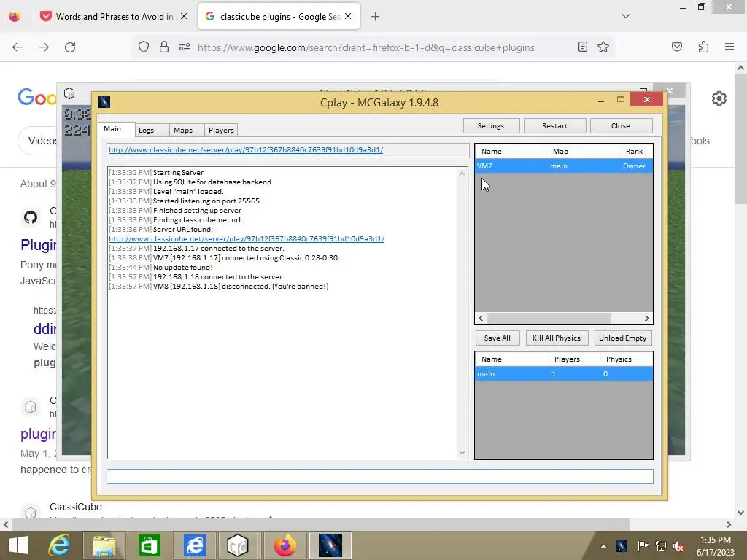
Task: Click the Firefox page horizontal scrollbar
Action: pos(320,525)
